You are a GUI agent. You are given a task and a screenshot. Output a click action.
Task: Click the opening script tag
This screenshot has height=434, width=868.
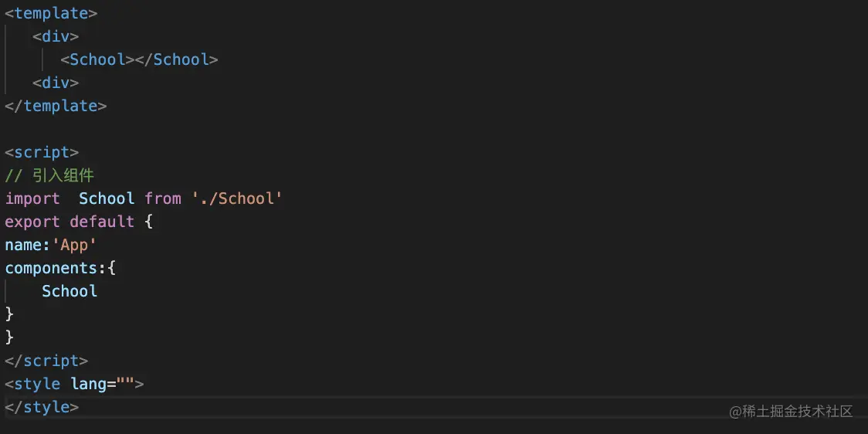pyautogui.click(x=42, y=152)
